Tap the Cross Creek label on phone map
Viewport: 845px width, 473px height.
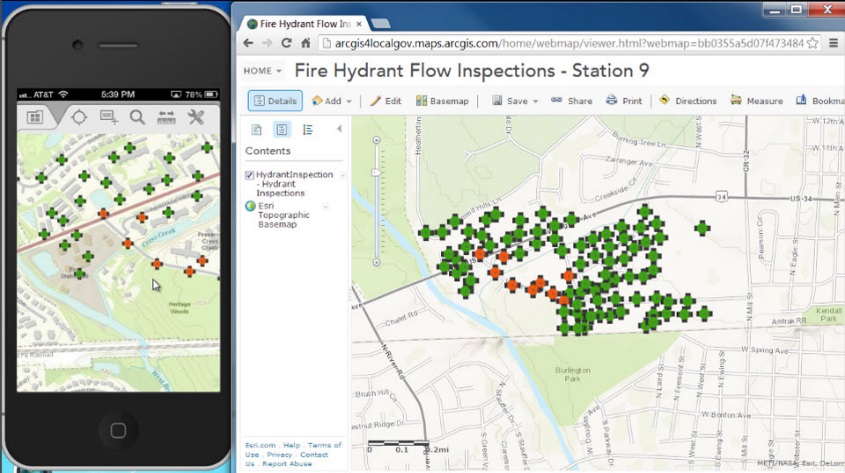(159, 236)
